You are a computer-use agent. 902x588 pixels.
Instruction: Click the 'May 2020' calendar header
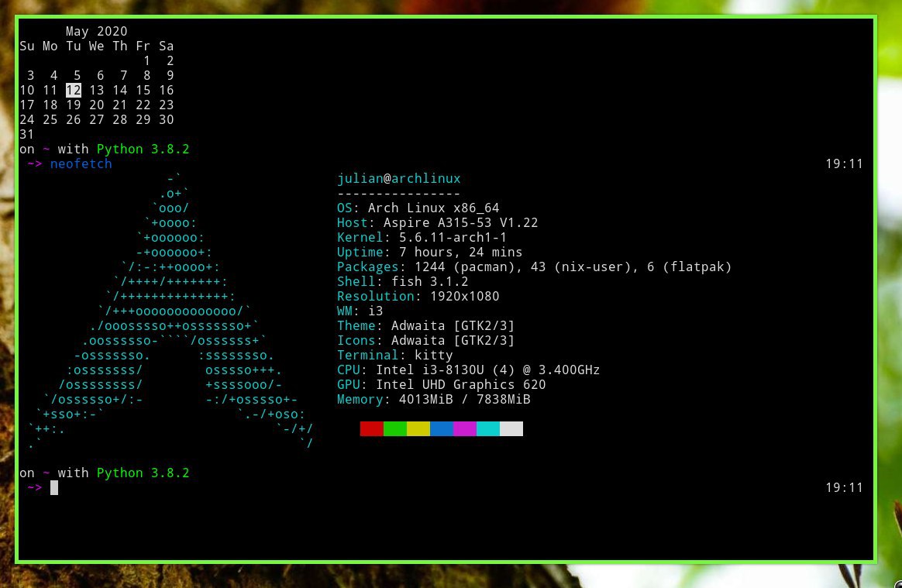coord(97,31)
